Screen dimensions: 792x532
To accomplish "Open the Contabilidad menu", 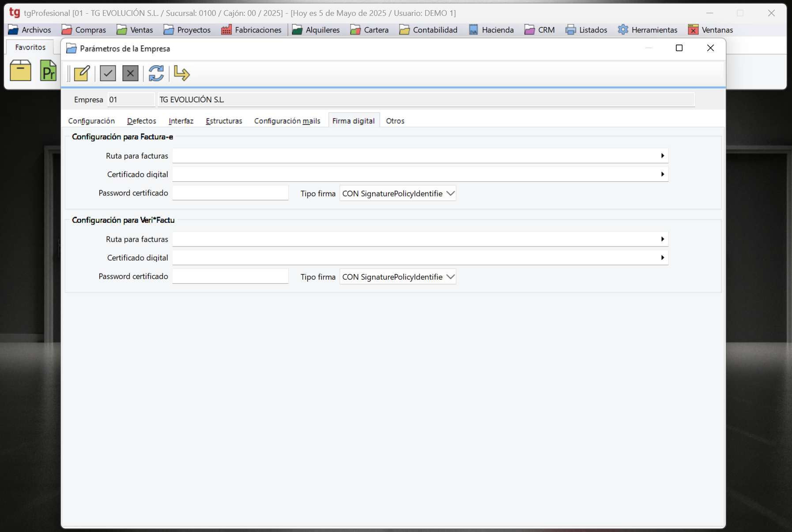I will coord(428,30).
